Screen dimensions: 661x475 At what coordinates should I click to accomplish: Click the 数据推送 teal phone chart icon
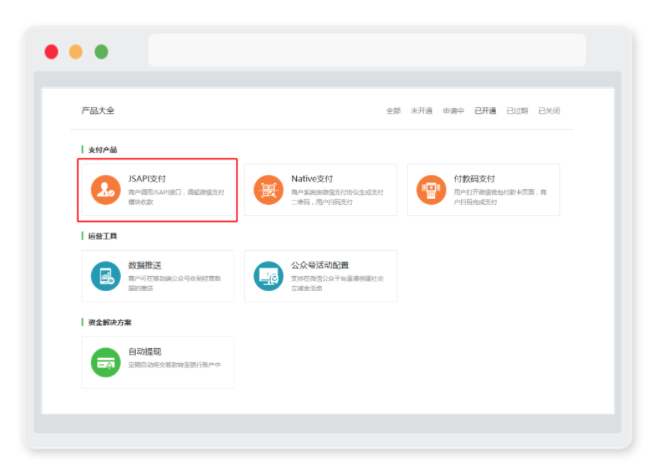106,276
